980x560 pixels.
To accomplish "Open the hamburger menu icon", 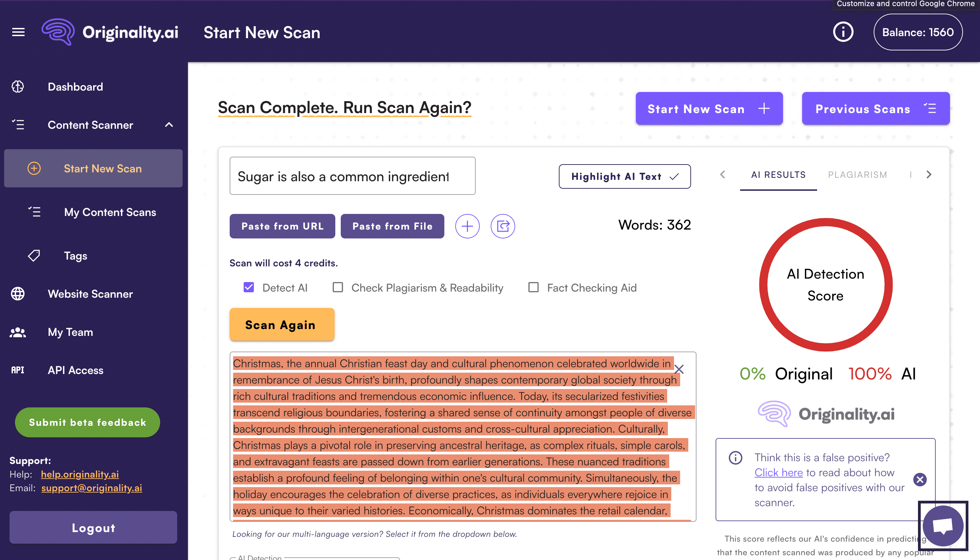I will tap(18, 32).
